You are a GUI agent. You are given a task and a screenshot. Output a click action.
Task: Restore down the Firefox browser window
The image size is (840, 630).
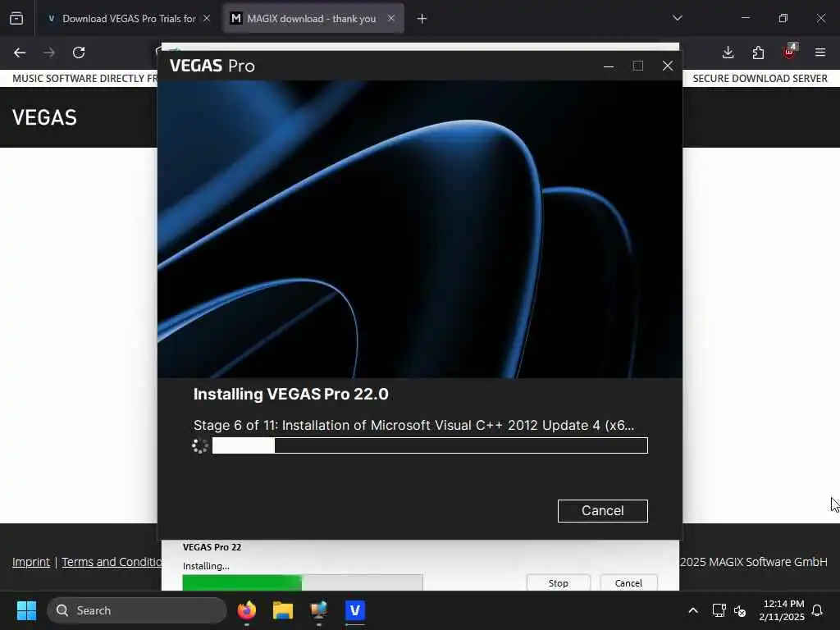pyautogui.click(x=783, y=18)
